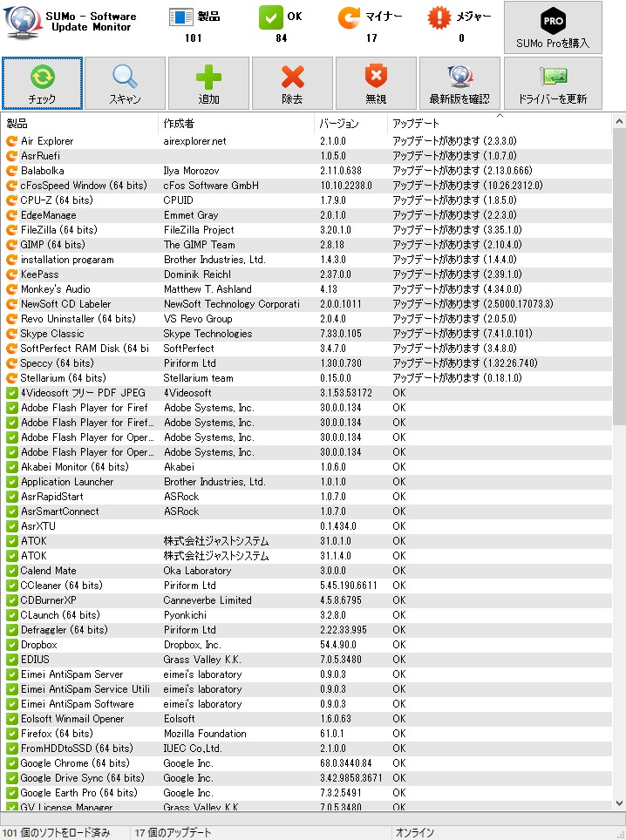
Task: Show minor updates via マイナー icon
Action: (x=348, y=17)
